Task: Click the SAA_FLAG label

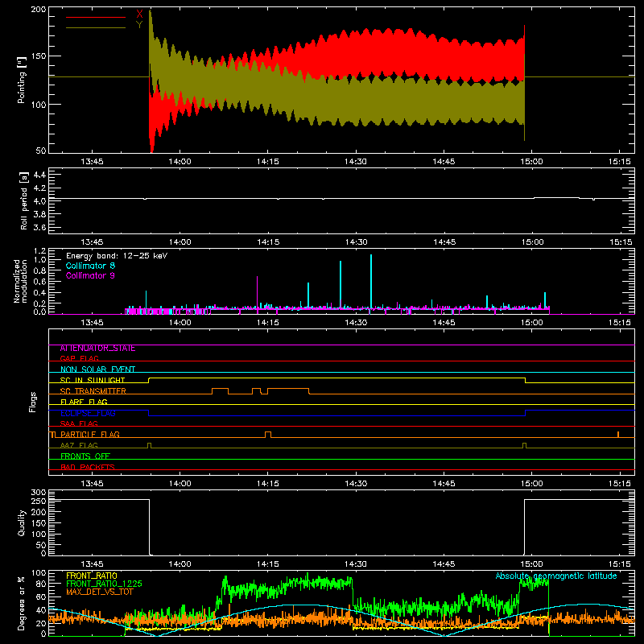Action: pyautogui.click(x=79, y=423)
